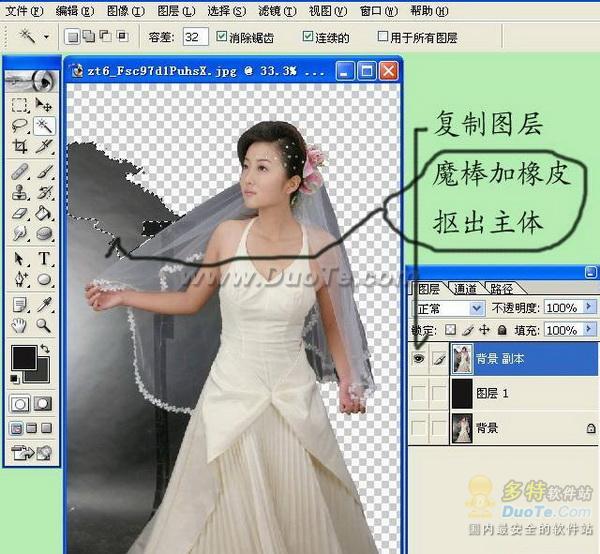This screenshot has height=554, width=600.
Task: Choose new selection mode
Action: click(x=72, y=37)
